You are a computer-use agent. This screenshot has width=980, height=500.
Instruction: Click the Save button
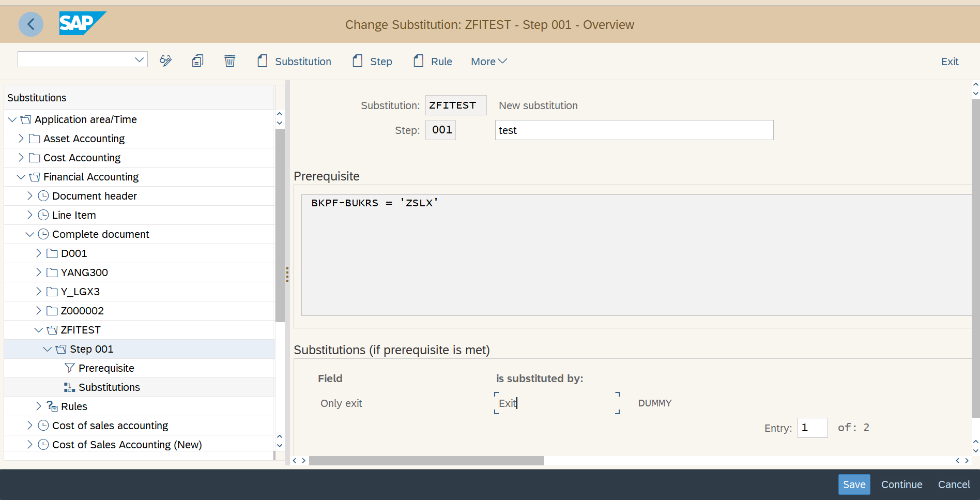point(854,484)
